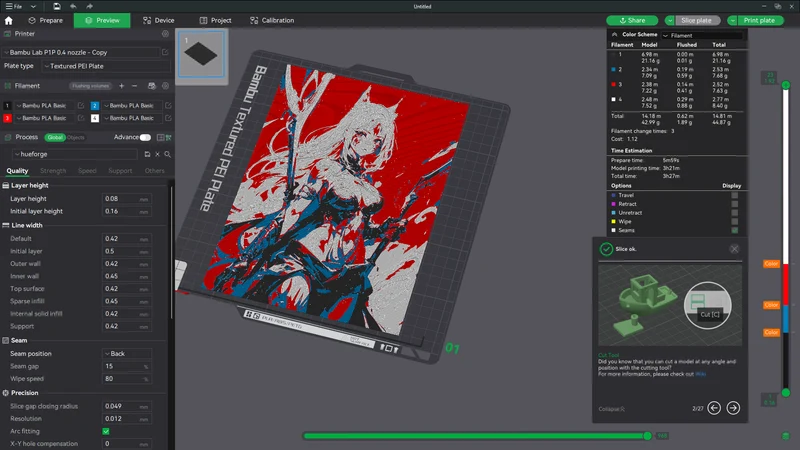This screenshot has height=450, width=800.
Task: Show next tip with right arrow
Action: [733, 408]
